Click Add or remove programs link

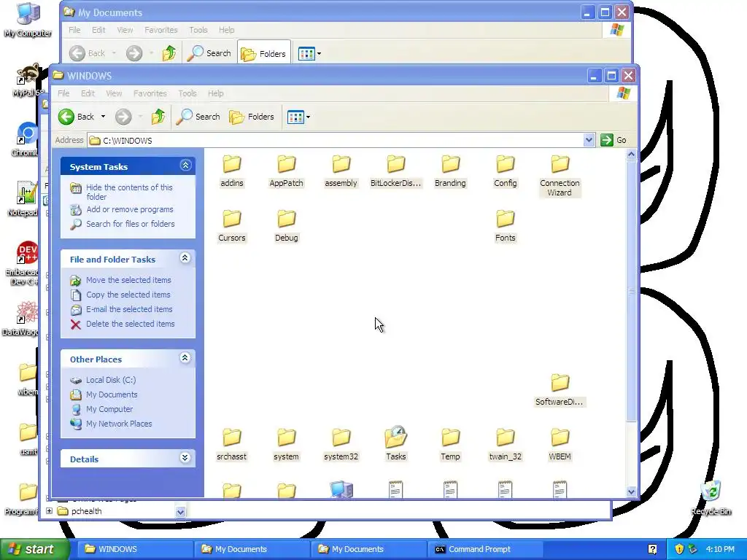point(130,209)
